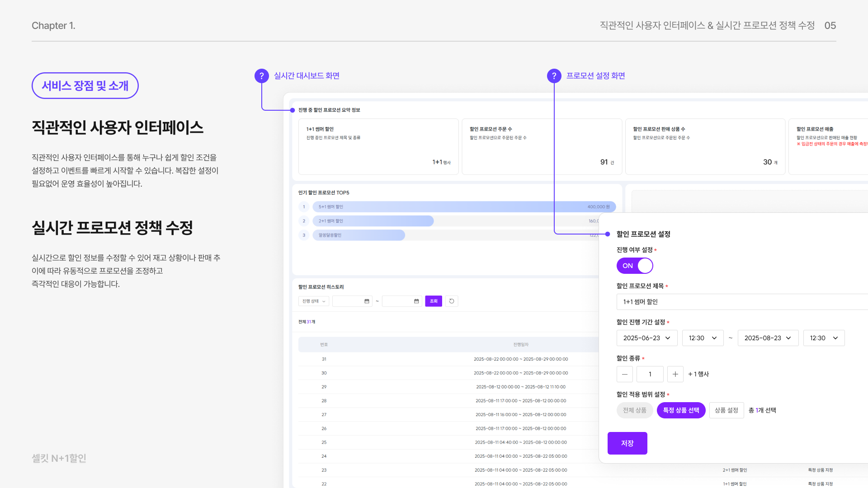Select the 전체 상품 option
868x488 pixels.
pyautogui.click(x=634, y=410)
